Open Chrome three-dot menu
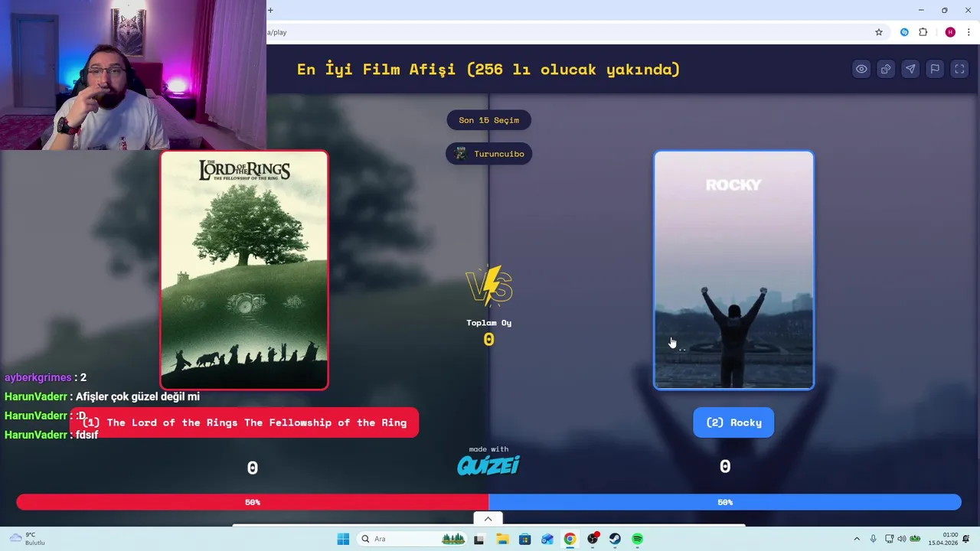Screen dimensions: 980x551 point(969,32)
